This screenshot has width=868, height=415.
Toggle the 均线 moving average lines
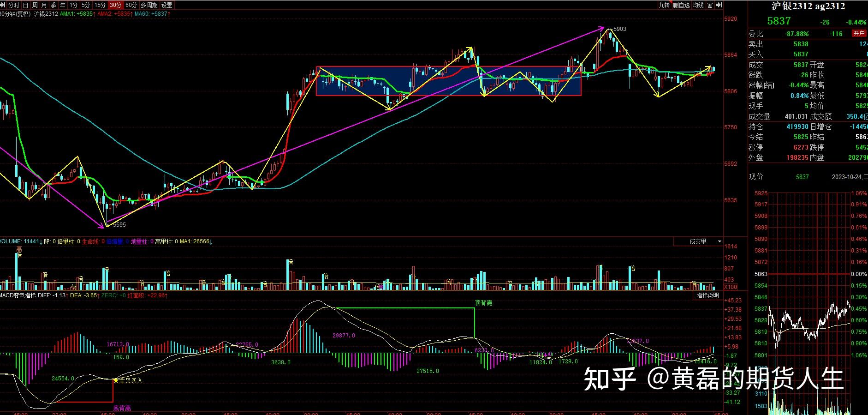click(698, 5)
